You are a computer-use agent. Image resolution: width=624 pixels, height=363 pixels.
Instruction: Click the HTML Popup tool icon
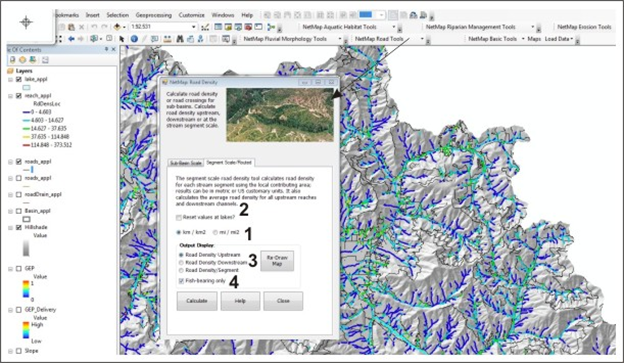click(x=155, y=39)
